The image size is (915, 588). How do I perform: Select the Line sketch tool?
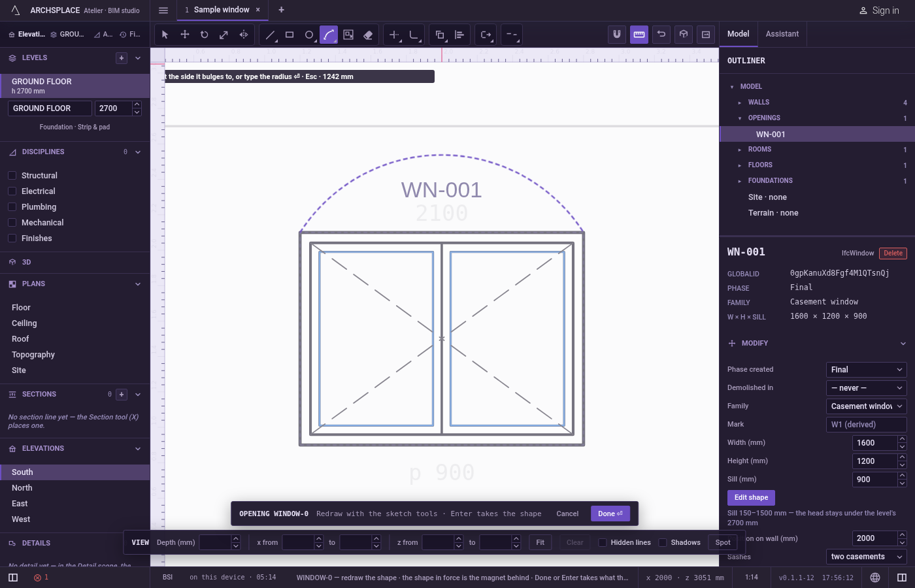(270, 35)
